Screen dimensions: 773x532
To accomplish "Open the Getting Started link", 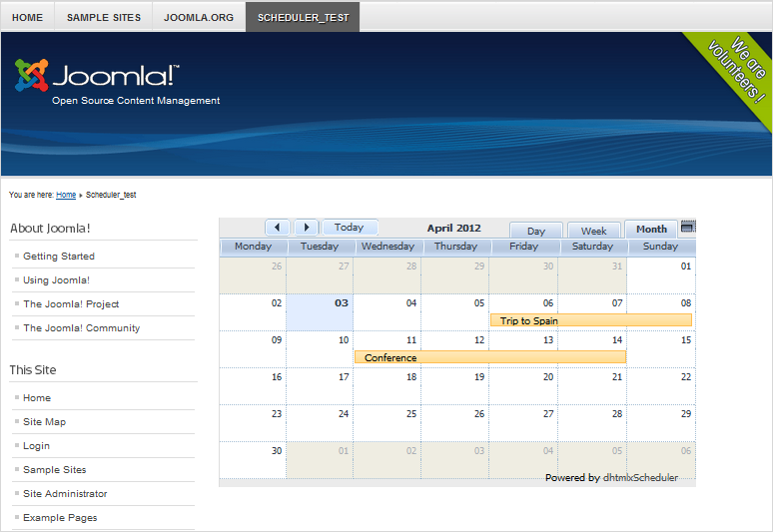I will click(x=59, y=257).
